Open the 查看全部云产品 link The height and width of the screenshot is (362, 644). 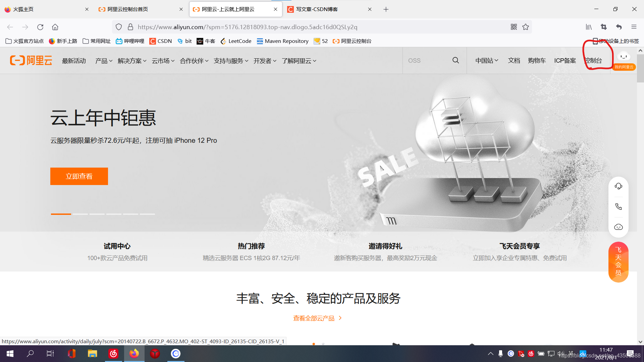[314, 318]
